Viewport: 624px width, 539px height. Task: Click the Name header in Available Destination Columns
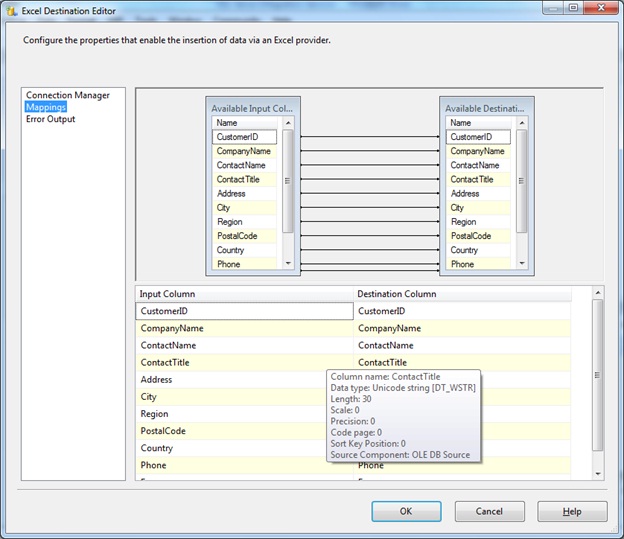click(x=478, y=123)
